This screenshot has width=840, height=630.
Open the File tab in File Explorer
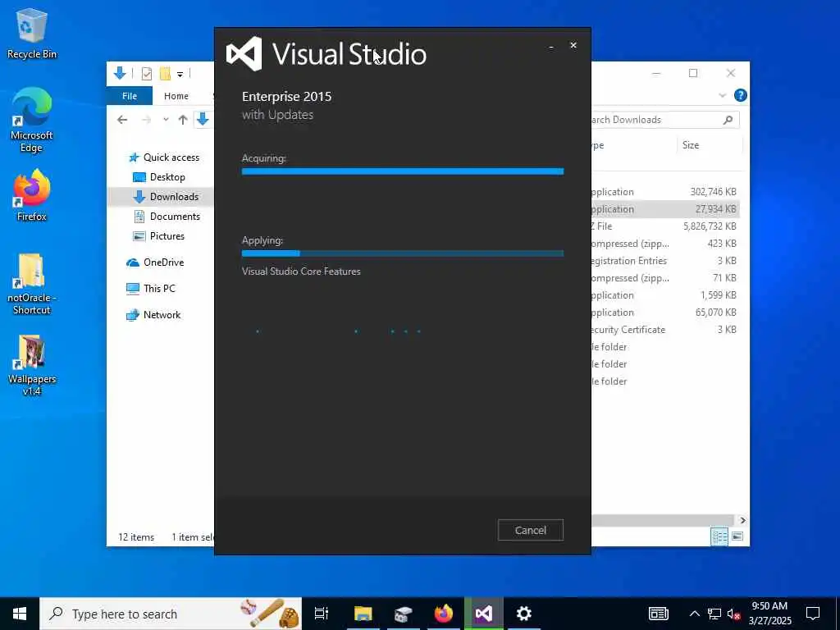(129, 96)
